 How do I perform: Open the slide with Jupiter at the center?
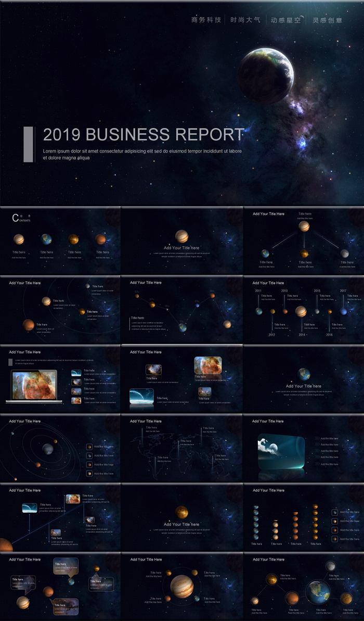181,587
